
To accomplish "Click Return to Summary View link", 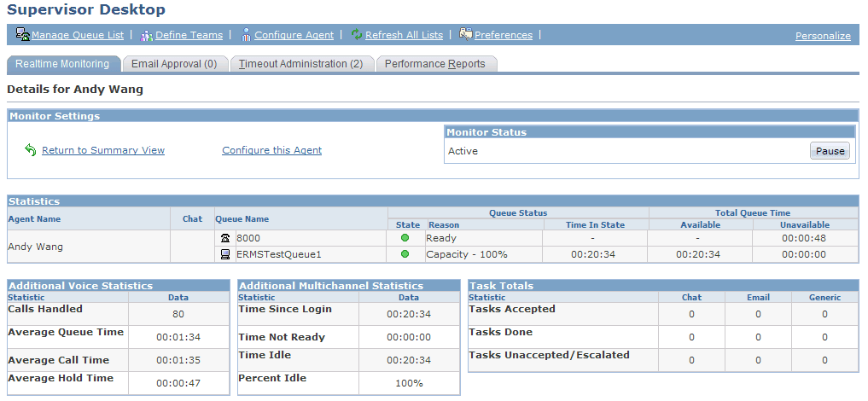I will coord(103,150).
